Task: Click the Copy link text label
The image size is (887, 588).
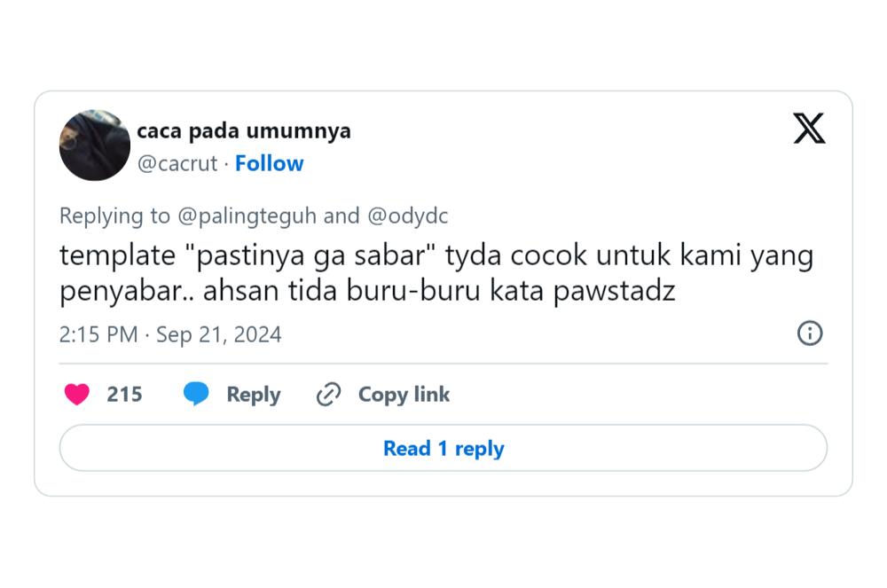Action: pos(404,395)
